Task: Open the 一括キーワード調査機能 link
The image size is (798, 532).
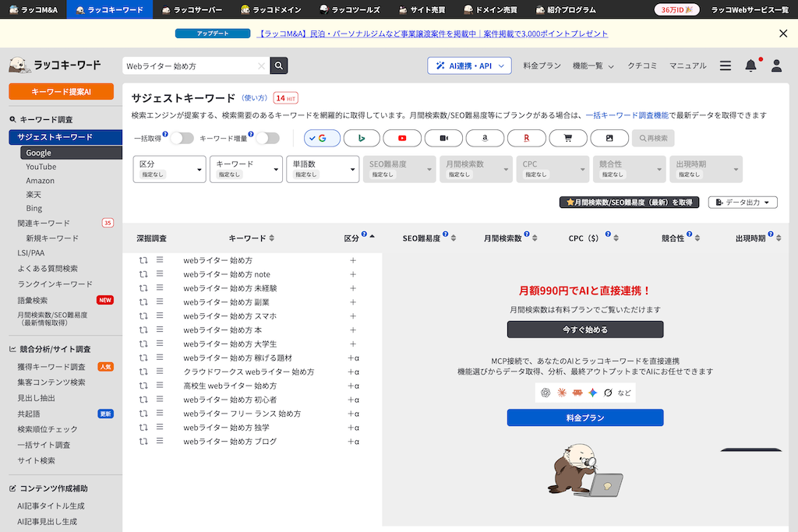Action: 627,115
